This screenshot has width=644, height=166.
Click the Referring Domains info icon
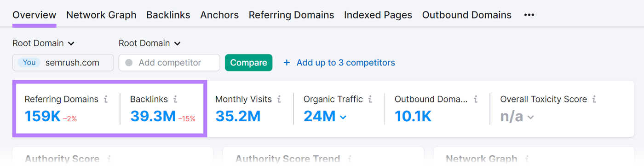[106, 99]
